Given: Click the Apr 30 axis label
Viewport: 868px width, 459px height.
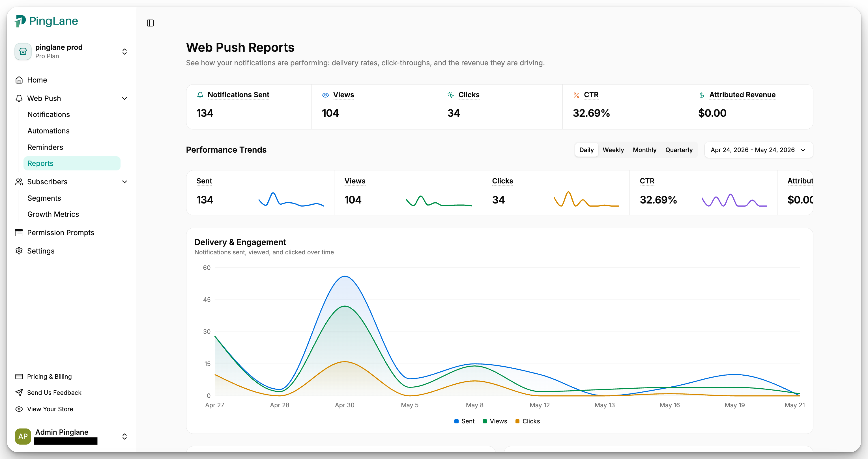Looking at the screenshot, I should point(344,405).
